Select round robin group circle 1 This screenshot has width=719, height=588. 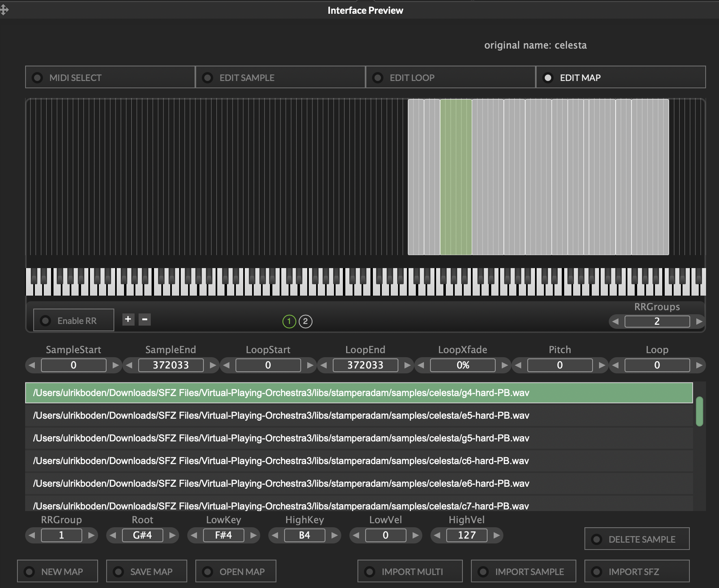coord(289,322)
